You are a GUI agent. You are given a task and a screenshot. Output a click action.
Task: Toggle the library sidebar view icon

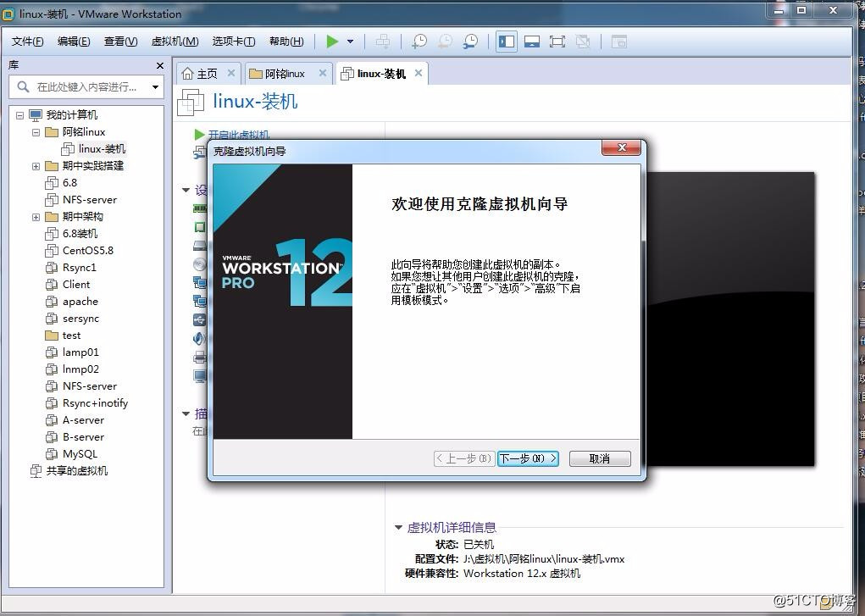507,42
